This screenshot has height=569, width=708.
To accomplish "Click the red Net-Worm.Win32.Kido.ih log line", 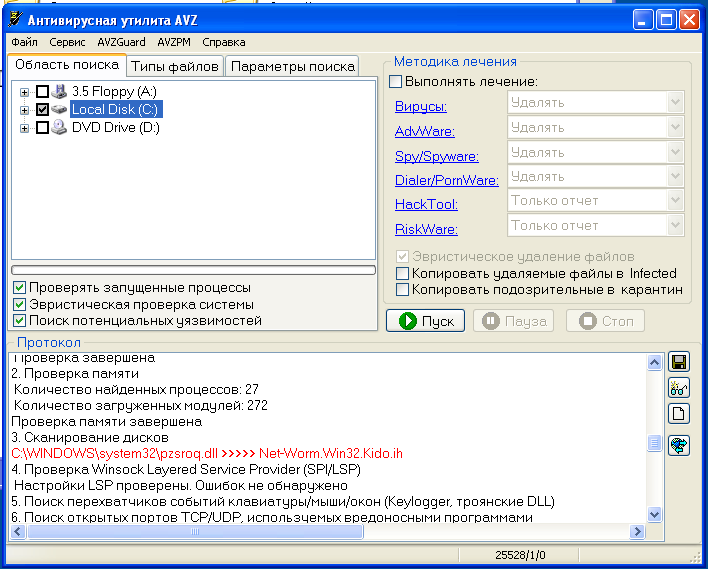I will 207,453.
